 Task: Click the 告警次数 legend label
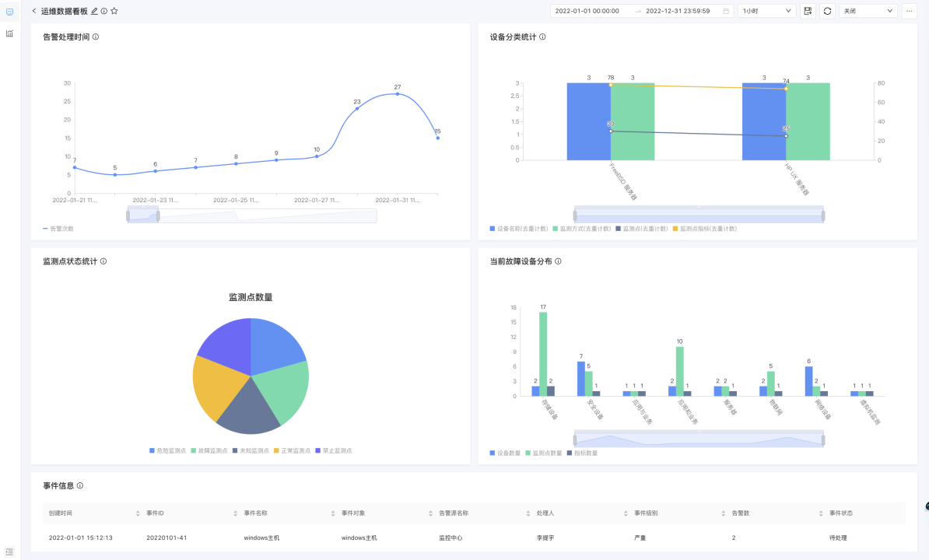coord(61,229)
